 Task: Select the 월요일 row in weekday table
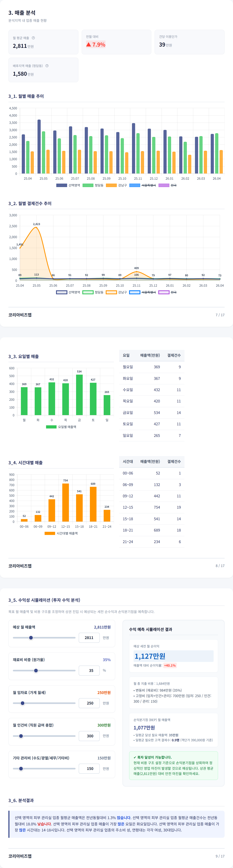tap(152, 367)
